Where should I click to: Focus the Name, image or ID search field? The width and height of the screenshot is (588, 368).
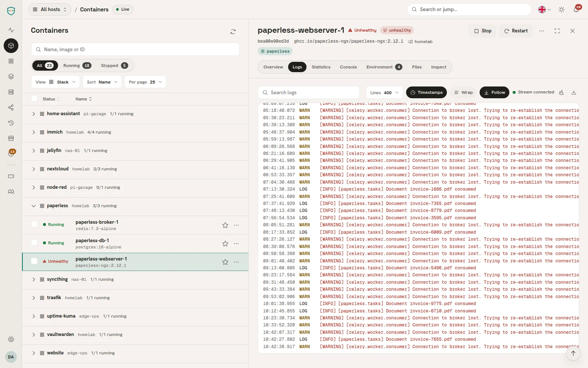click(x=135, y=49)
